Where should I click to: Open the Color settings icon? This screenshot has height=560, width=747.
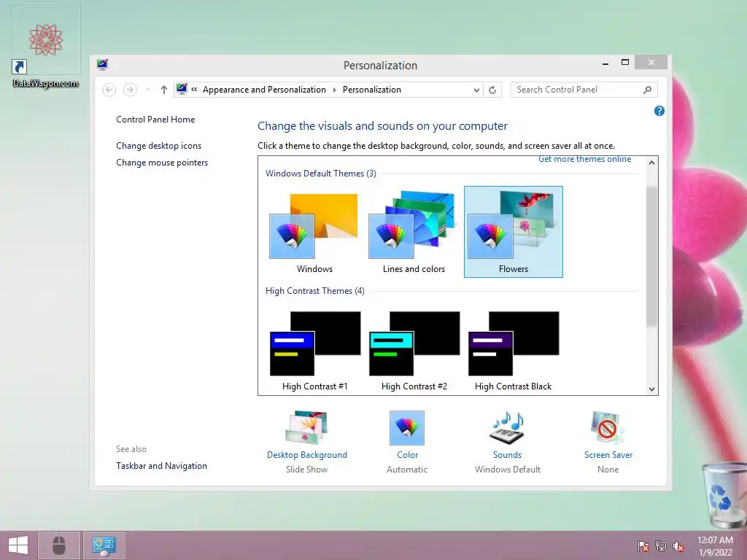[x=407, y=427]
